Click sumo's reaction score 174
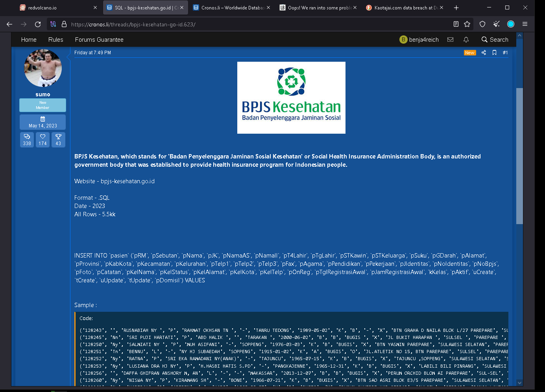This screenshot has width=545, height=392. point(42,140)
